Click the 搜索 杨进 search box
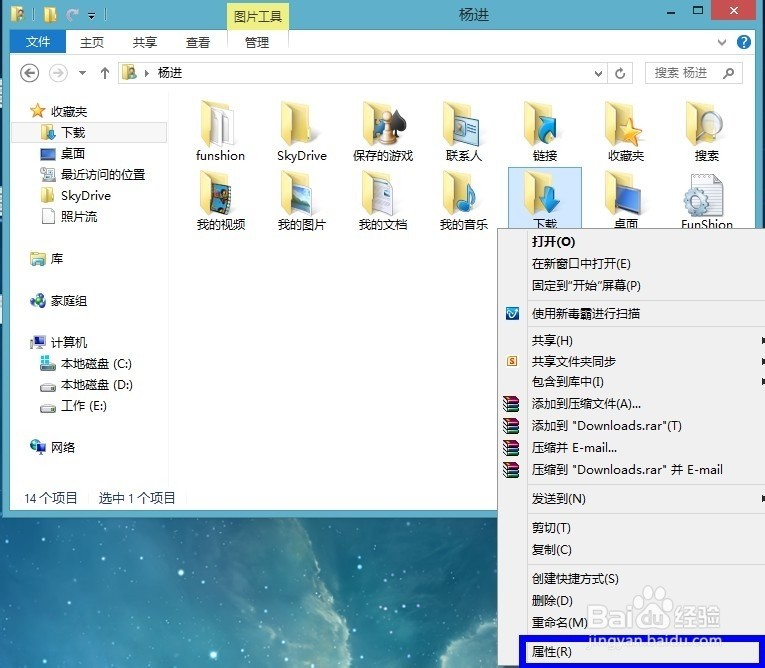This screenshot has width=765, height=668. 693,73
